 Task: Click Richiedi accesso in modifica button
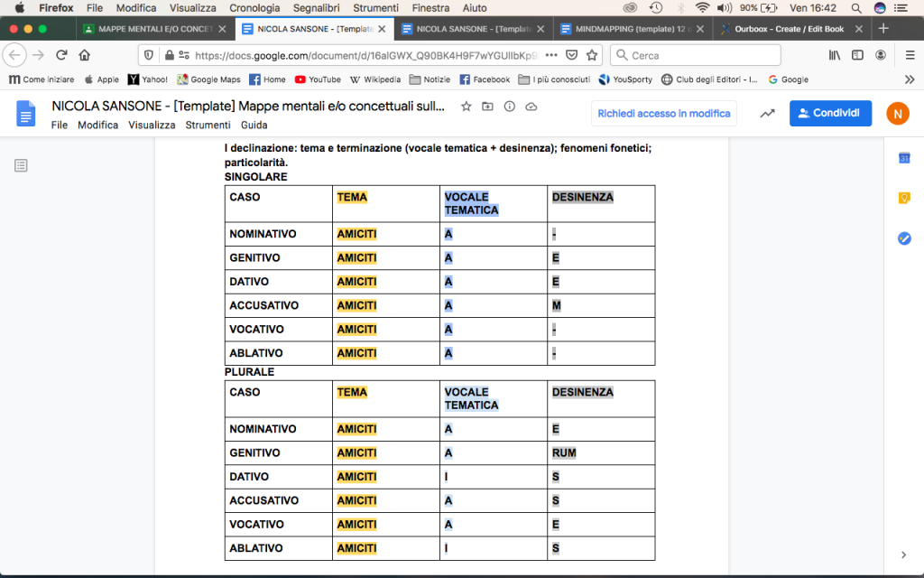(x=664, y=114)
